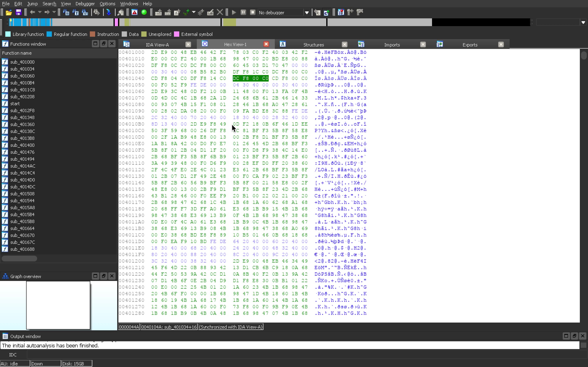The image size is (588, 367).
Task: Open the navigation band dropdown at right
Action: [x=583, y=23]
